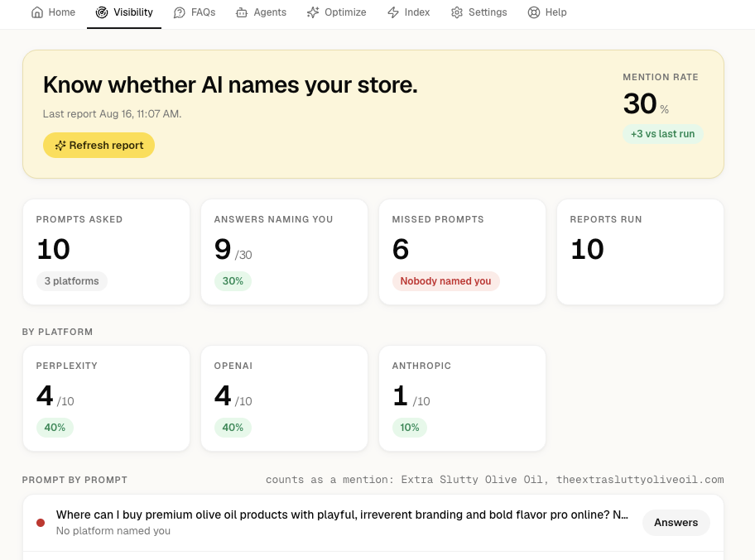755x560 pixels.
Task: Open the Optimize tab
Action: pyautogui.click(x=337, y=12)
